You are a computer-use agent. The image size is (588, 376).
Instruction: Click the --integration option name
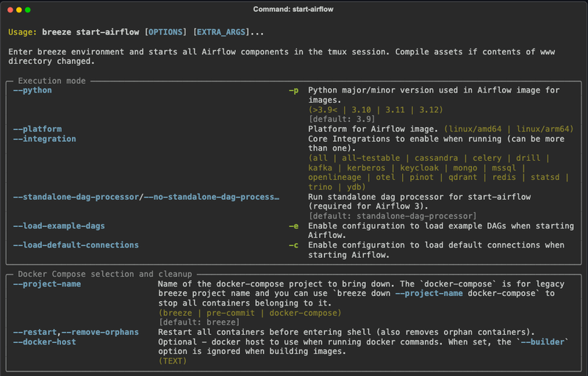pos(45,139)
